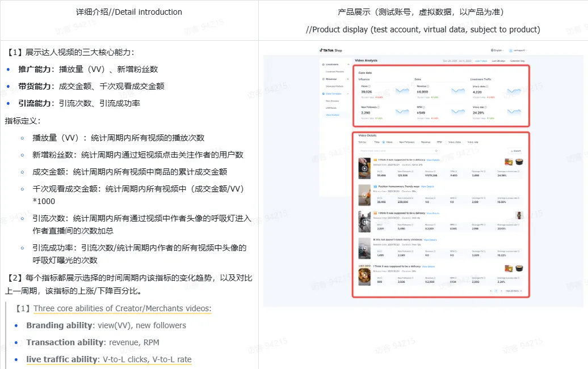Open the user account dropdown
Image resolution: width=588 pixels, height=369 pixels.
click(x=519, y=50)
